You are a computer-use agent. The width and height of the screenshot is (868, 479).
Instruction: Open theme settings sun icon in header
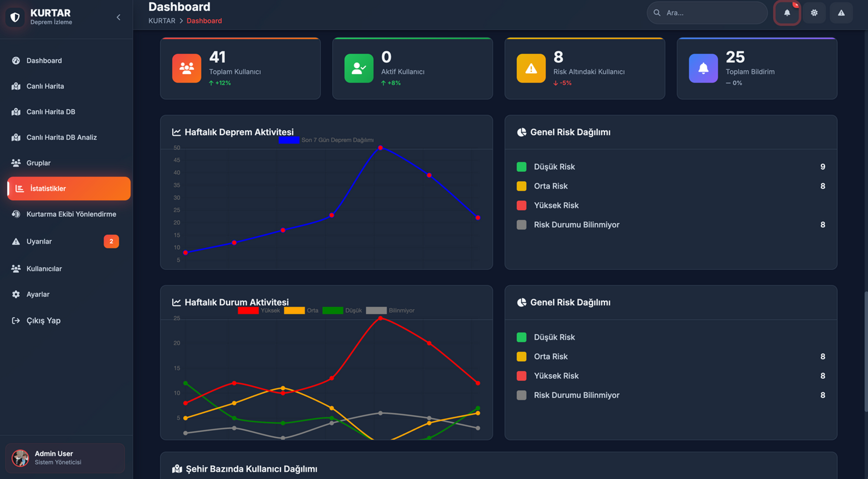(x=814, y=13)
